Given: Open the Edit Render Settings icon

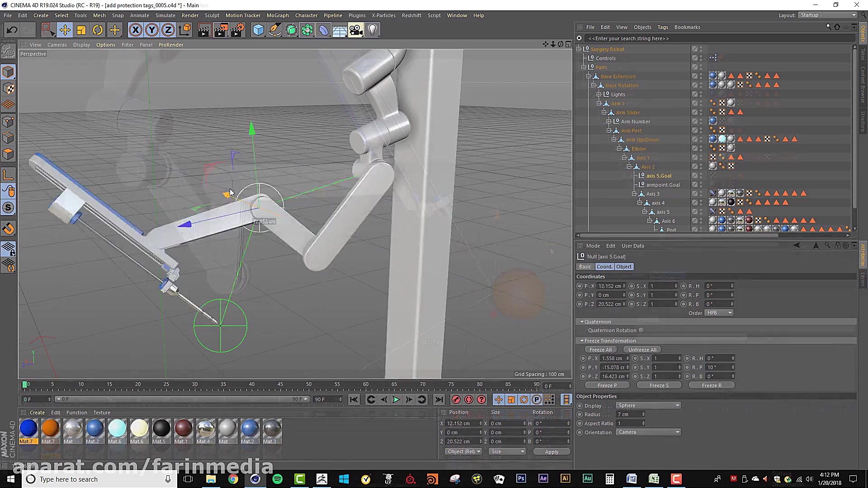Looking at the screenshot, I should 237,30.
